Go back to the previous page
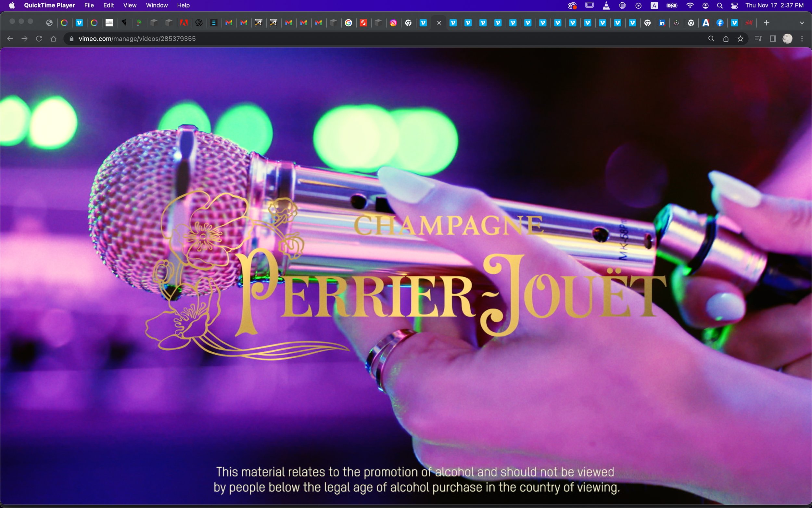 point(10,39)
